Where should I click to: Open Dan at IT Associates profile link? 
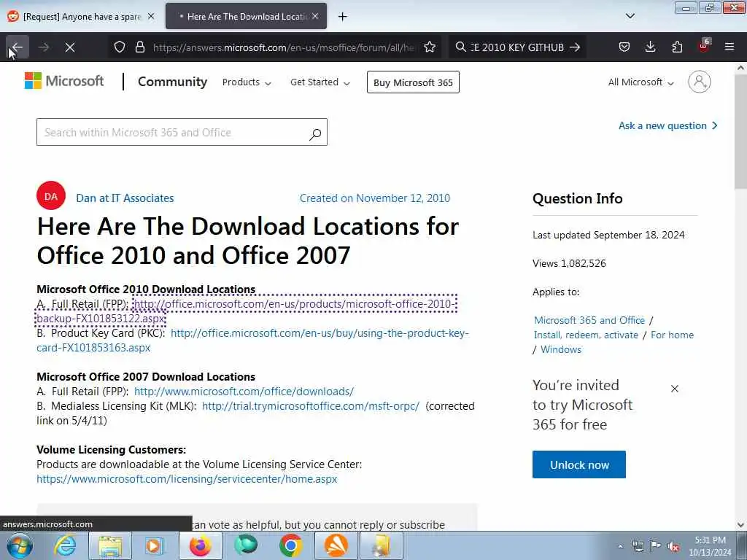(125, 198)
